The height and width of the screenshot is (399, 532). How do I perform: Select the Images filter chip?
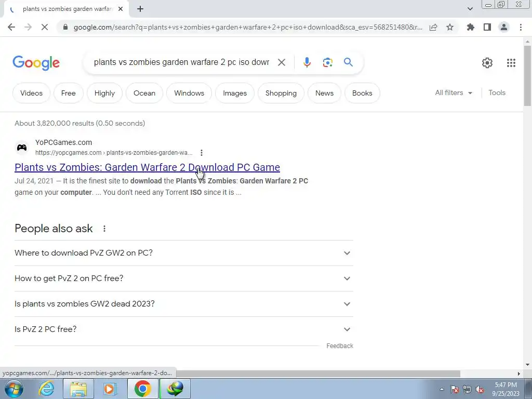pyautogui.click(x=235, y=93)
